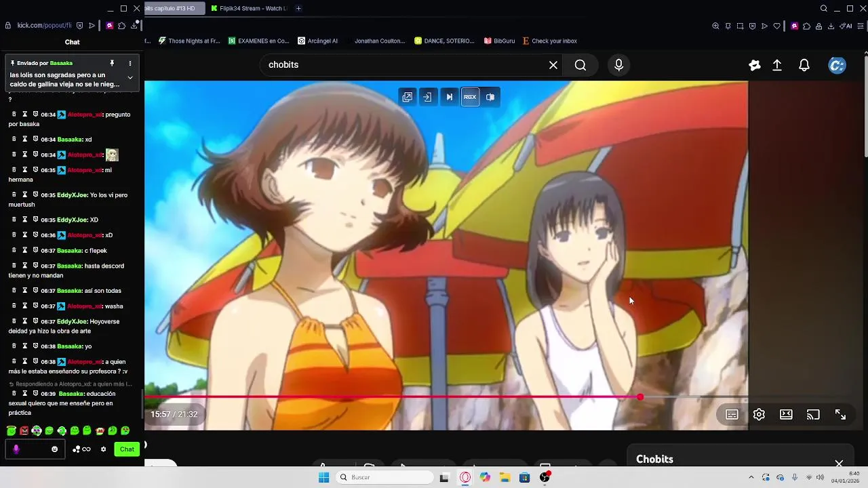868x488 pixels.
Task: Unpin the pinned chat message
Action: (x=112, y=63)
